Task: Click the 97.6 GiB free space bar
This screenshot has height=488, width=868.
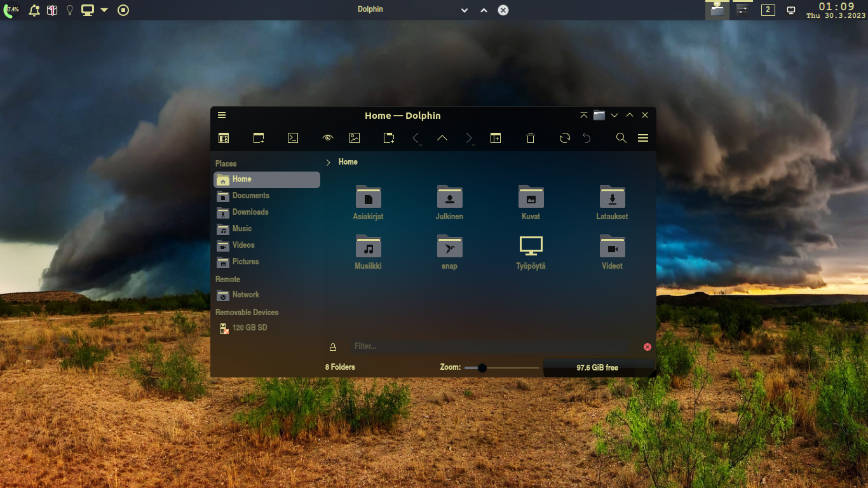Action: [597, 368]
